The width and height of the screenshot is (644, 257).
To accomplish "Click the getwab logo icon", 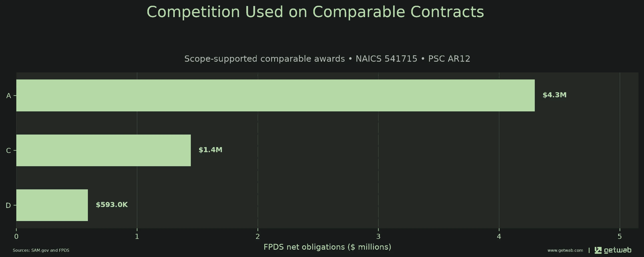I will [x=598, y=250].
